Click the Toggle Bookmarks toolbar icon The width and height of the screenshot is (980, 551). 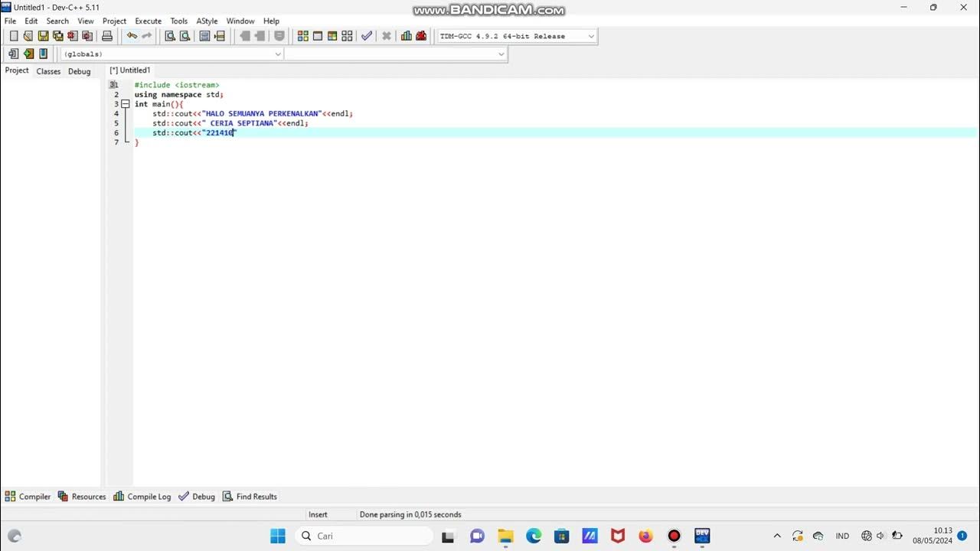tap(28, 54)
